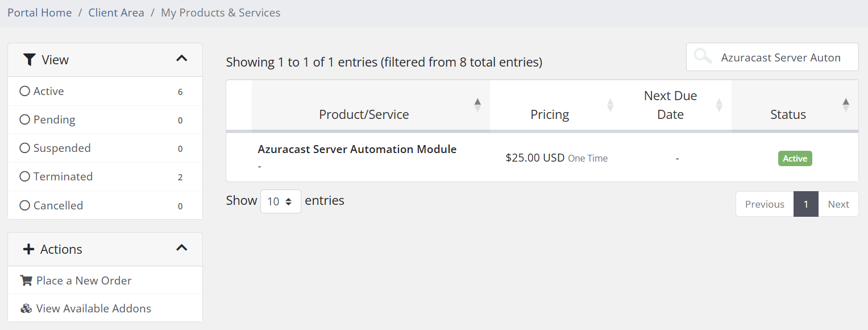Click the Previous pagination button
This screenshot has width=868, height=330.
[x=765, y=204]
